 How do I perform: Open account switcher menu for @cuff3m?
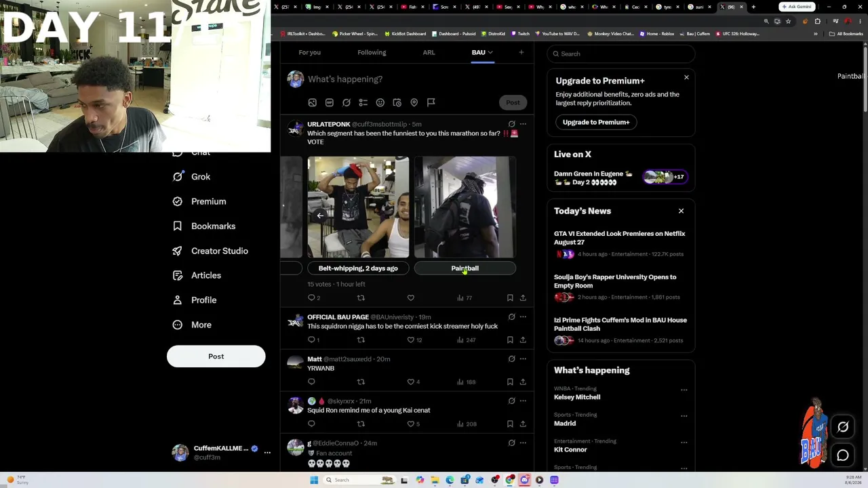(267, 452)
